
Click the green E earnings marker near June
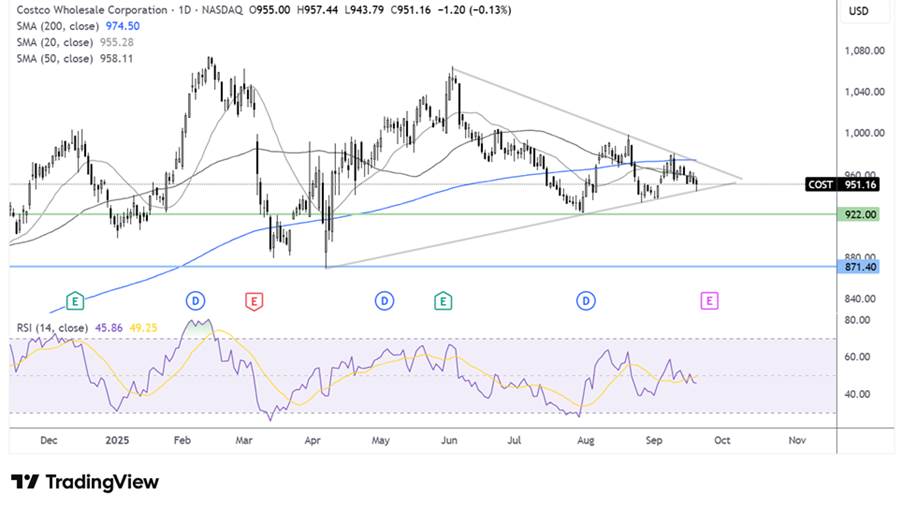[x=443, y=301]
